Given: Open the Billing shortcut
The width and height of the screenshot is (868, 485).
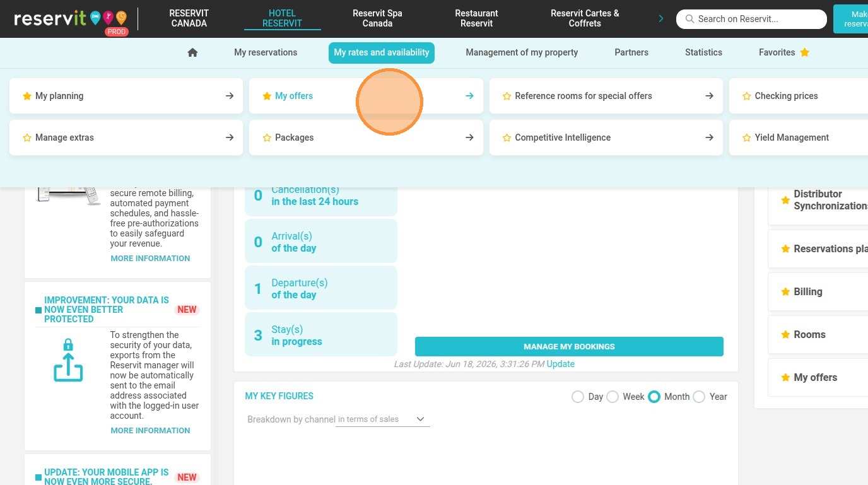Looking at the screenshot, I should (x=818, y=291).
